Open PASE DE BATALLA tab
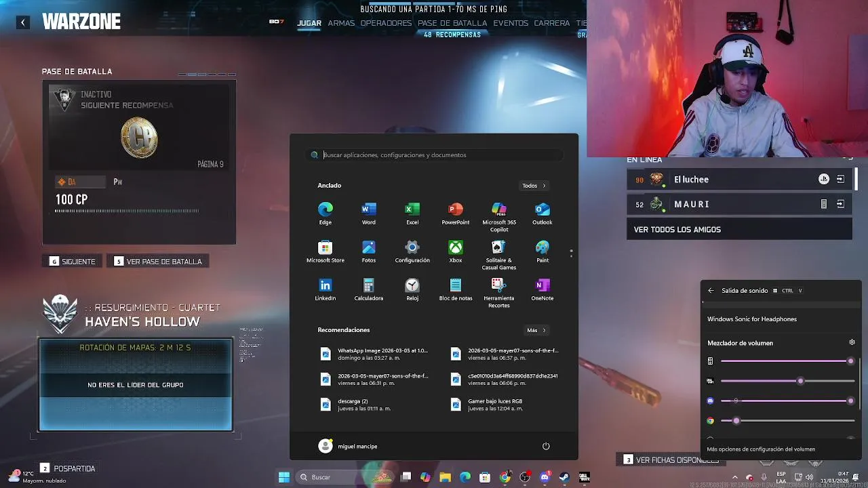868x488 pixels. pyautogui.click(x=452, y=23)
